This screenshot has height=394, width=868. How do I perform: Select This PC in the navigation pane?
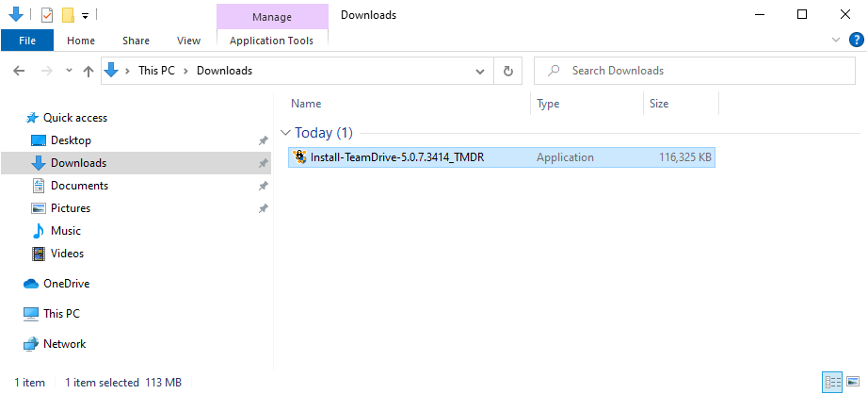[61, 314]
